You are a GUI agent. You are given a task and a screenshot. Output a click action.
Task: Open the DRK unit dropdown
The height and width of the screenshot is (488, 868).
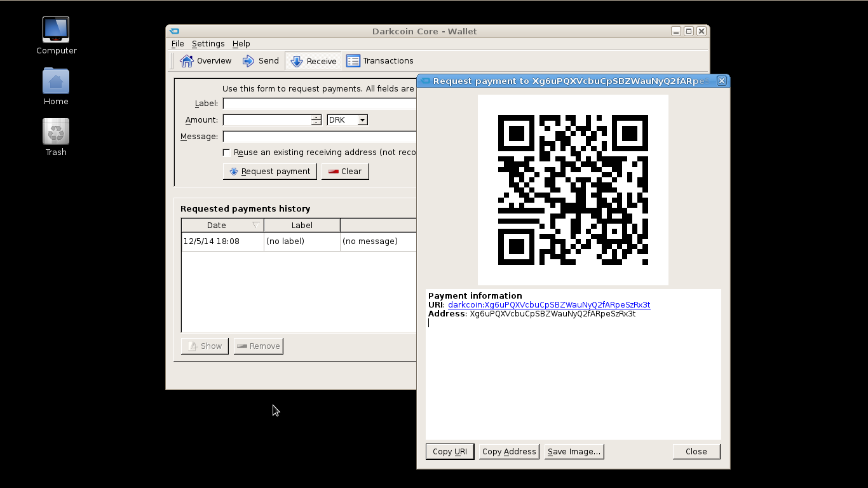pyautogui.click(x=347, y=120)
